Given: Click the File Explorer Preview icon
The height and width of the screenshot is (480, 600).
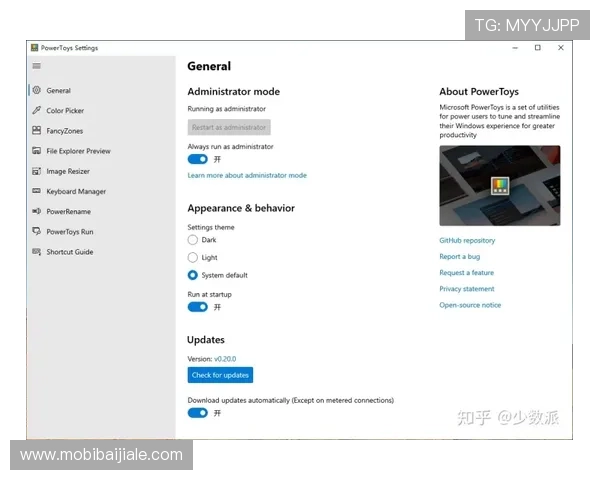Looking at the screenshot, I should click(37, 151).
